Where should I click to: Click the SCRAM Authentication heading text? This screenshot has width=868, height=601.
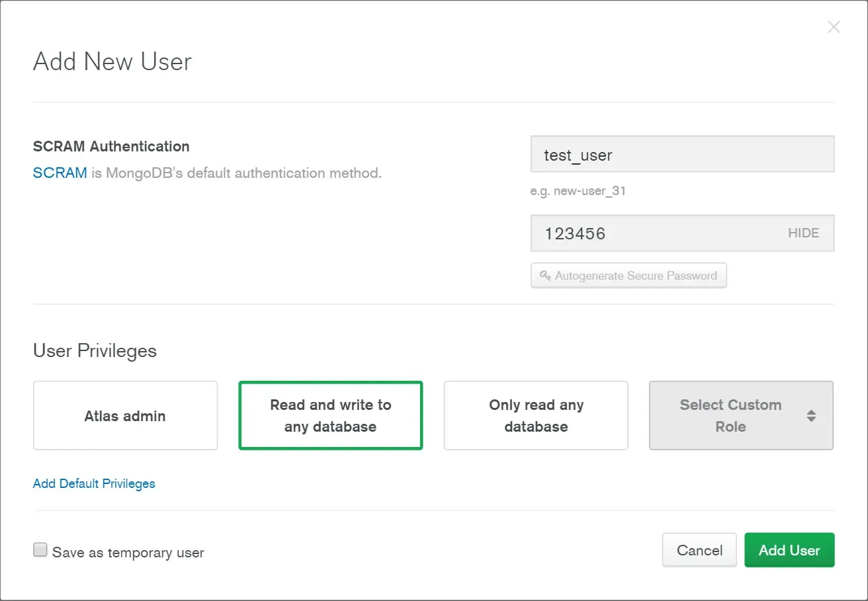(x=111, y=146)
